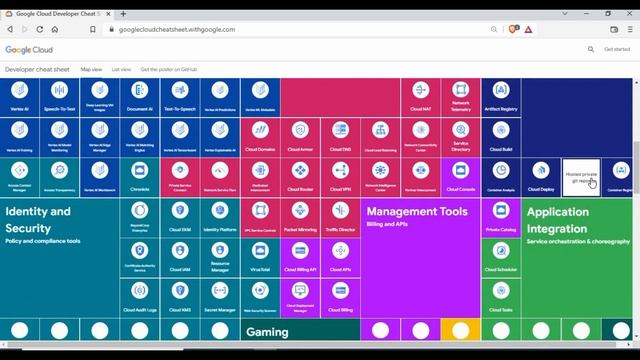Switch to List view tab
Viewport: 640px width, 360px height.
pyautogui.click(x=121, y=69)
